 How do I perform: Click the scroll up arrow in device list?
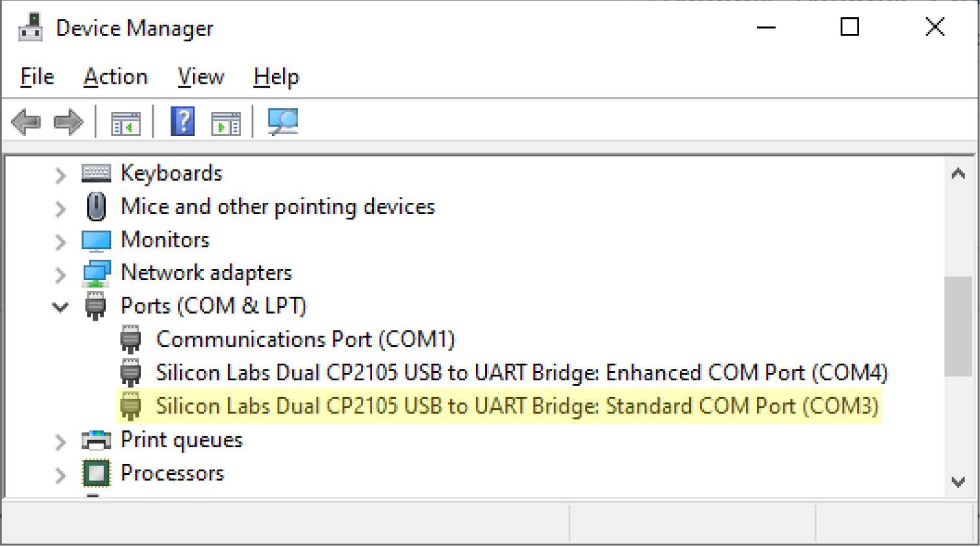pos(958,174)
